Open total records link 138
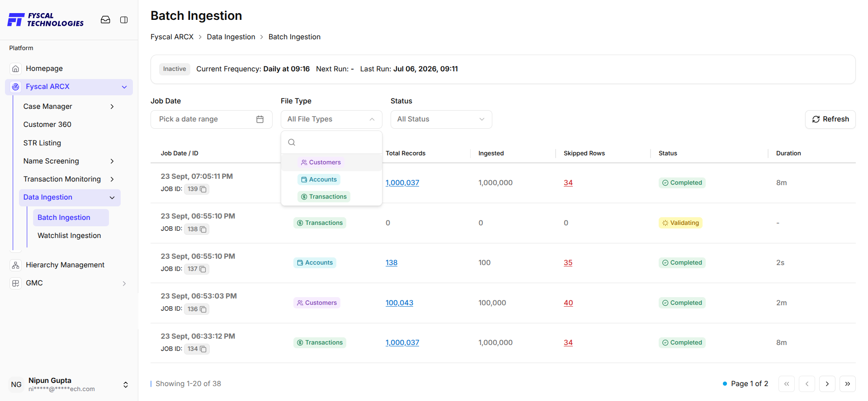Viewport: 868px width, 401px height. click(x=392, y=263)
